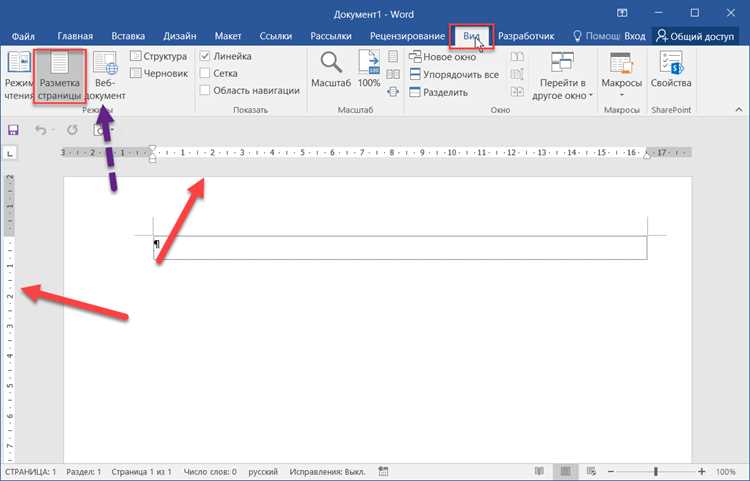Switch to Веб-документ web layout view
Viewport: 750px width, 481px height.
(105, 64)
